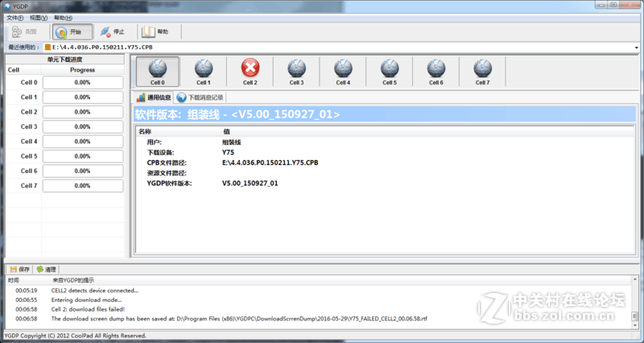Select the 'CELL2 detects device connected' log entry
Image resolution: width=644 pixels, height=343 pixels.
point(319,291)
